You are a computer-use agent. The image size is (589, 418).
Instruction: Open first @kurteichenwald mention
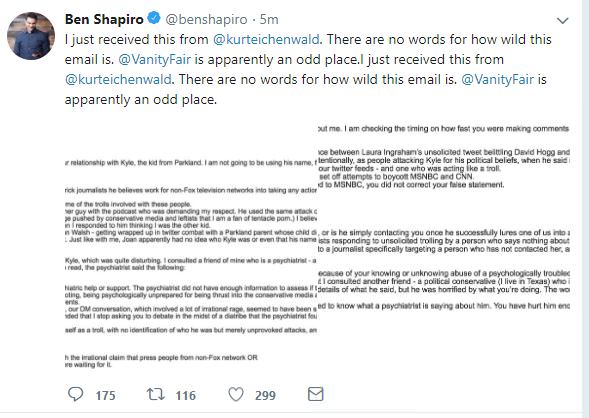266,39
